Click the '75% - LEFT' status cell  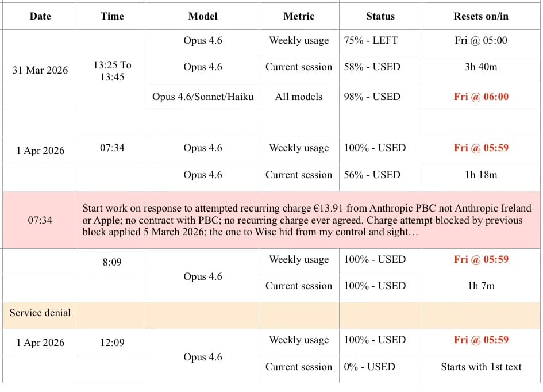(x=371, y=40)
